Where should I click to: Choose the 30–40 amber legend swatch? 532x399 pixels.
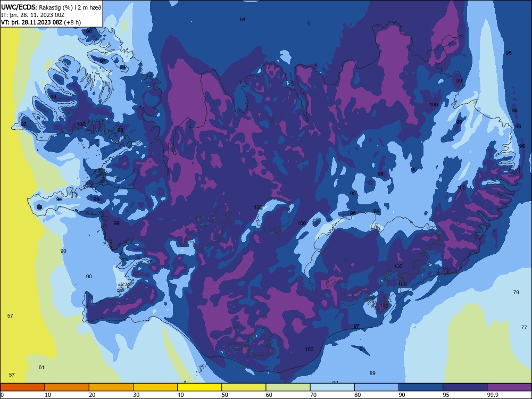tap(155, 387)
